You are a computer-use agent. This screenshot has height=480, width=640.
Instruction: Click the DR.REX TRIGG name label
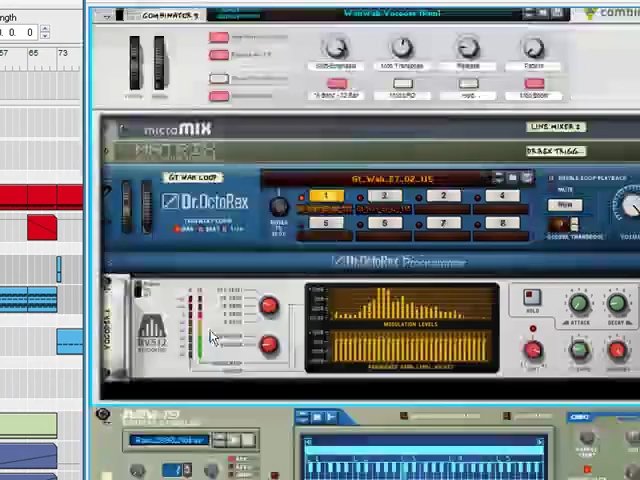pyautogui.click(x=556, y=151)
